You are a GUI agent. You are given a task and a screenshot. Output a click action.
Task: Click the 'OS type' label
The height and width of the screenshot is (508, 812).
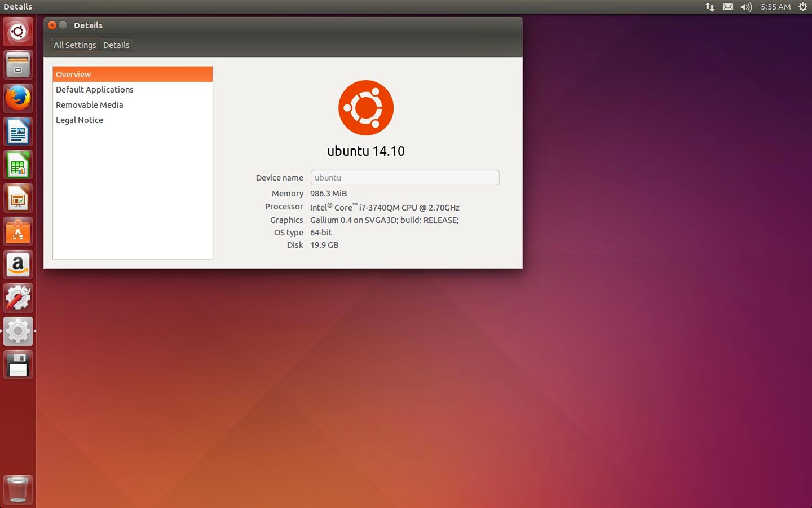(x=289, y=233)
